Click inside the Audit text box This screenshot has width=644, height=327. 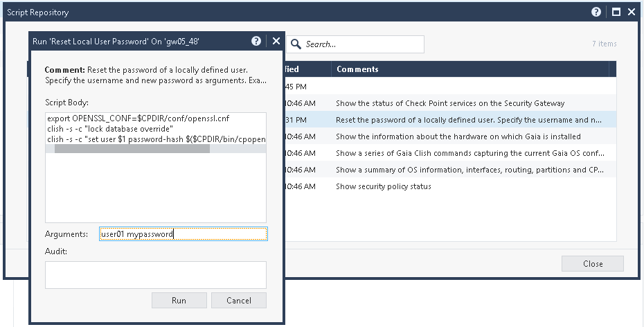[x=155, y=274]
